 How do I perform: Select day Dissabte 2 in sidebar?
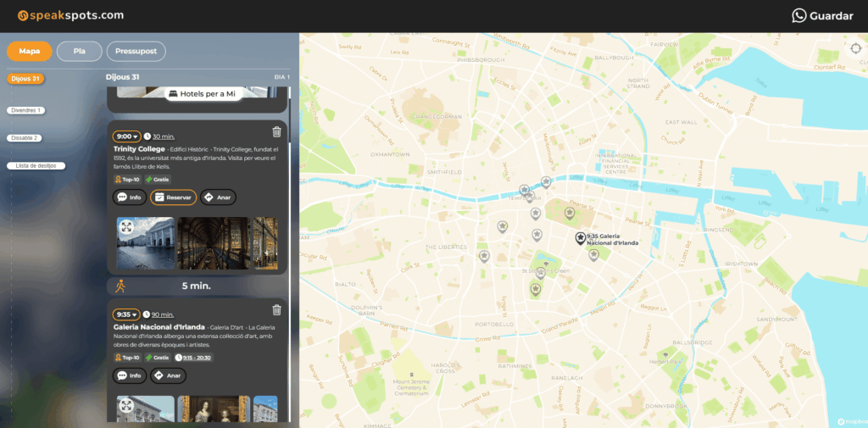pos(25,138)
